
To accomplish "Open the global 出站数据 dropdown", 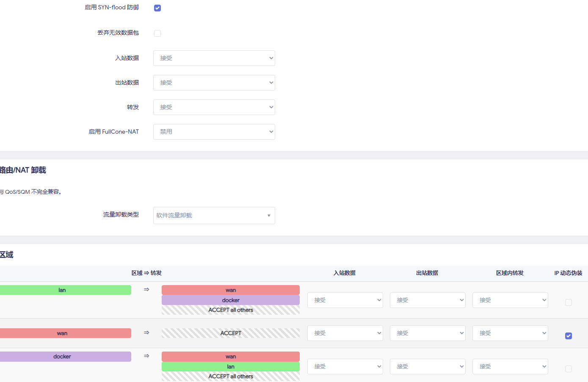I will click(214, 82).
